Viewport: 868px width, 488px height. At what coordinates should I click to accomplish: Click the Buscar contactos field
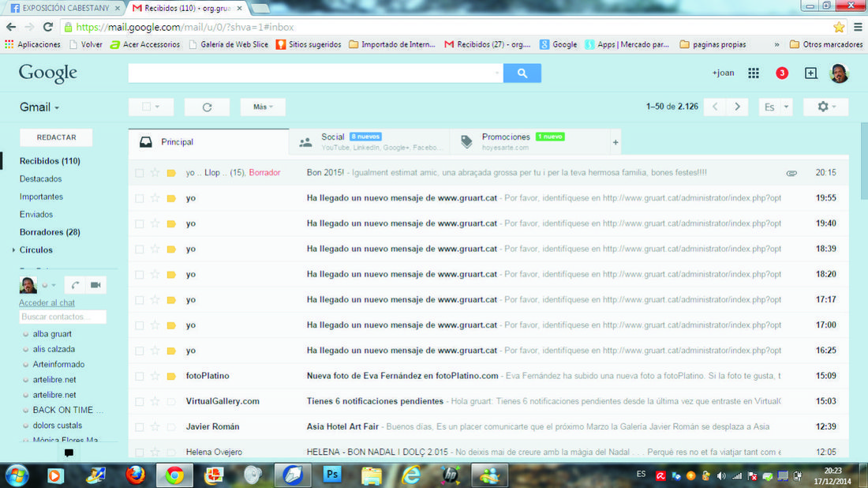(62, 317)
